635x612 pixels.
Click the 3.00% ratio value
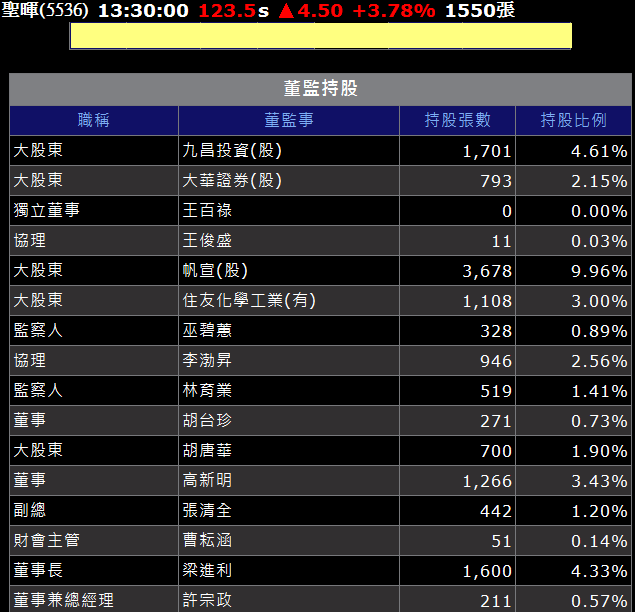(x=599, y=301)
